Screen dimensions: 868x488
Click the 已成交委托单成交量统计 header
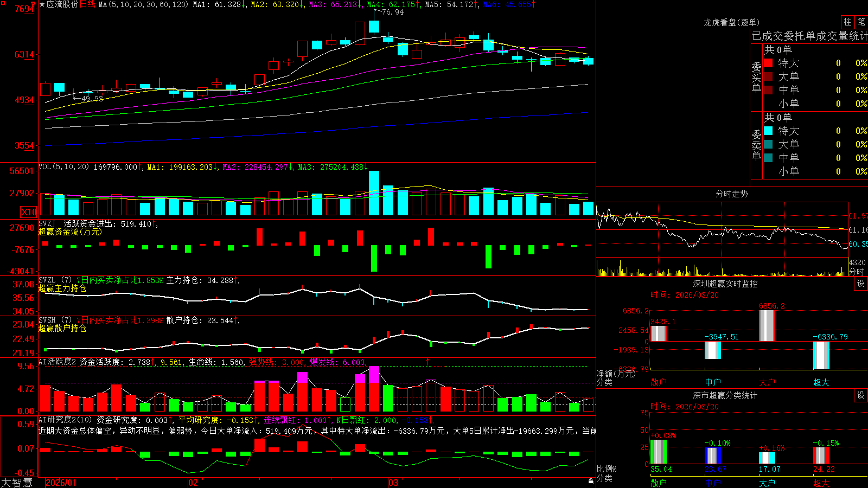click(809, 36)
